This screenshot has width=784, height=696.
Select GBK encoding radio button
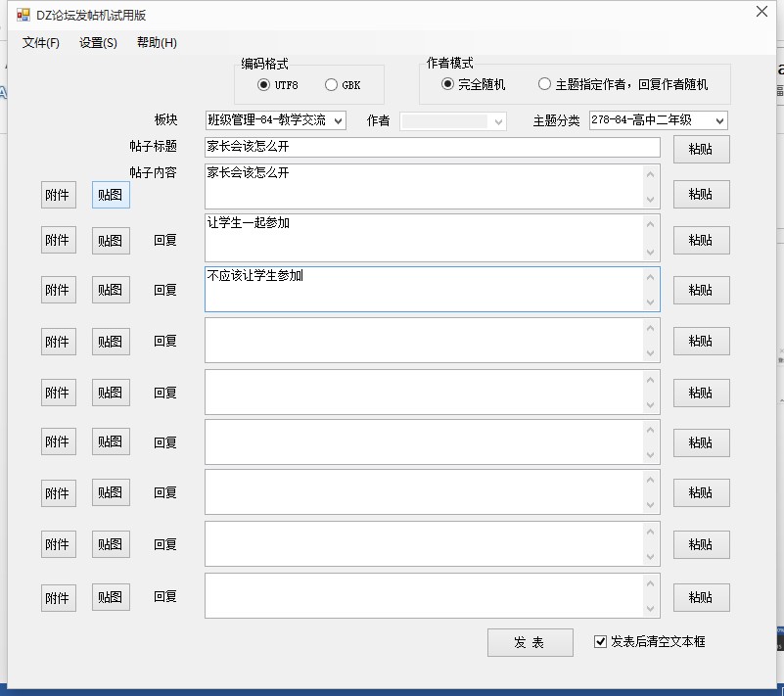click(x=331, y=85)
